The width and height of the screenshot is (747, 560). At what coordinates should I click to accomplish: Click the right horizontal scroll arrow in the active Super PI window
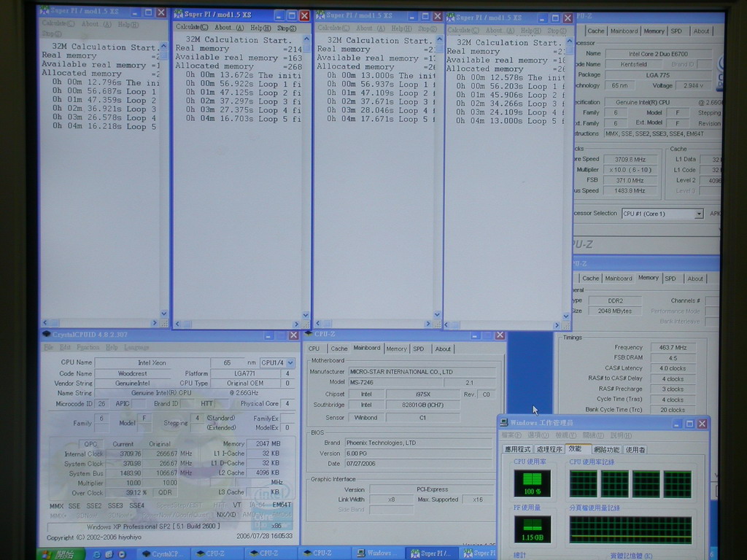296,324
